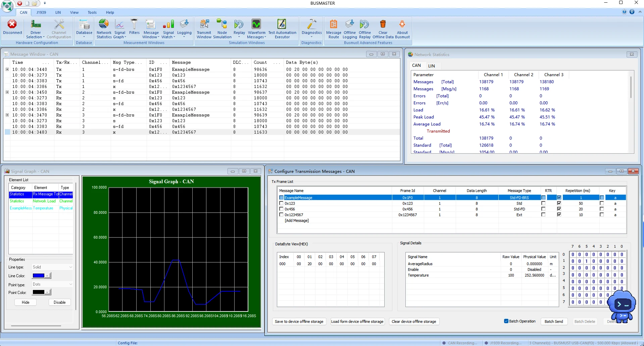This screenshot has width=644, height=346.
Task: Click the open folder quick access icon
Action: pyautogui.click(x=35, y=3)
